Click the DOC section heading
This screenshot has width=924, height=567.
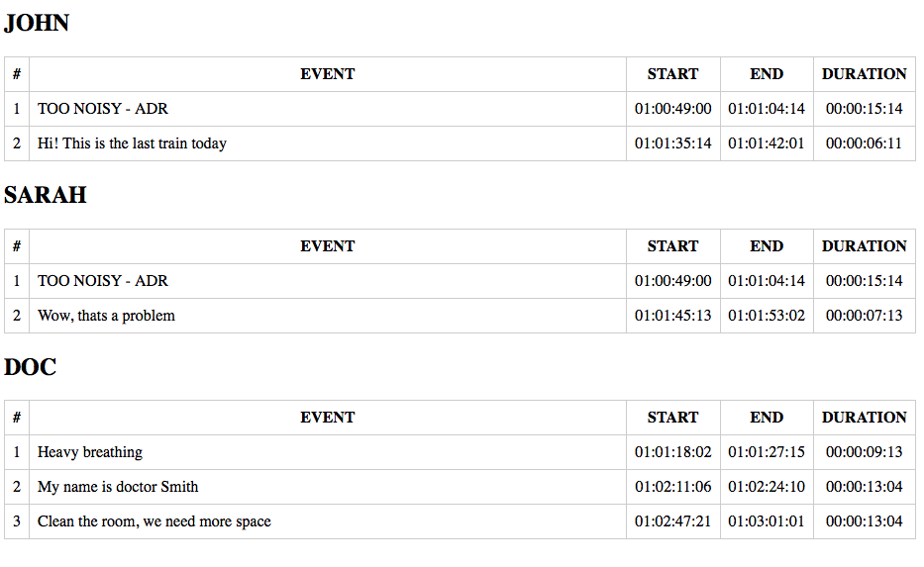[30, 367]
